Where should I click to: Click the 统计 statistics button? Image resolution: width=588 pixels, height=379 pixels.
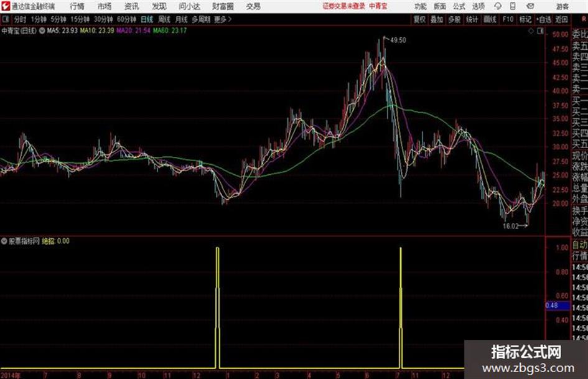coord(472,19)
